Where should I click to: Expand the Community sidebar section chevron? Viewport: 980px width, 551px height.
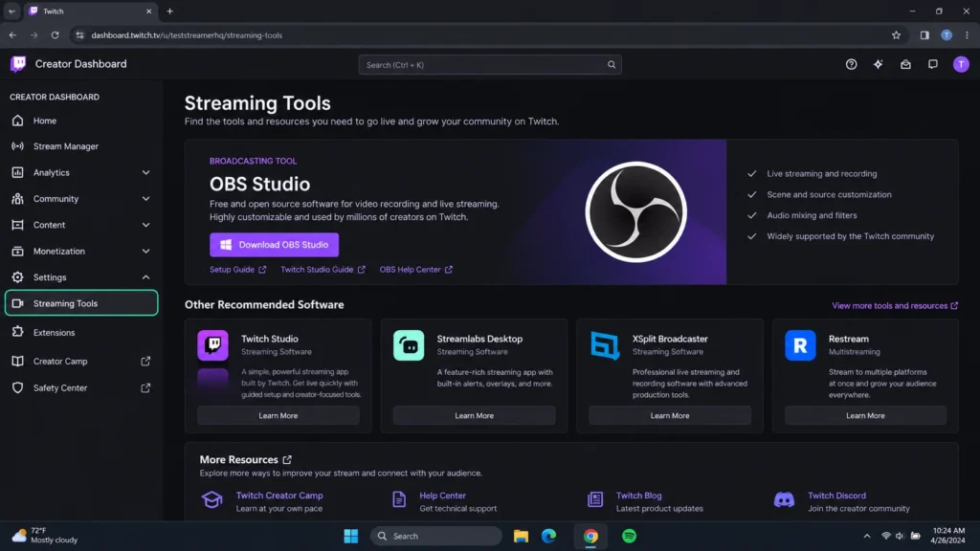click(145, 199)
